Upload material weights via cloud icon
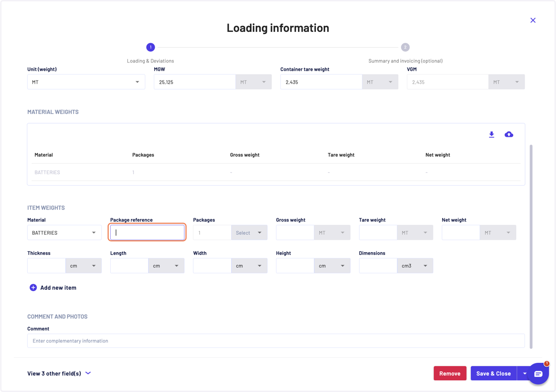The height and width of the screenshot is (392, 556). (509, 135)
